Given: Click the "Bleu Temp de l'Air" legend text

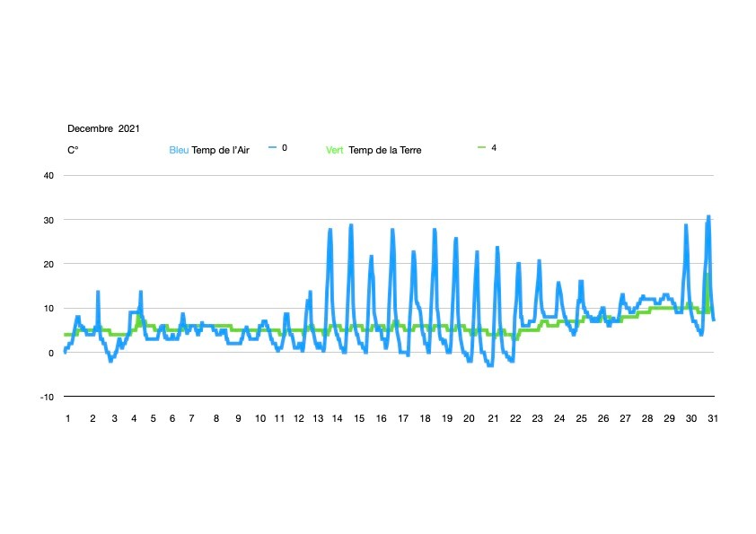Looking at the screenshot, I should point(209,150).
